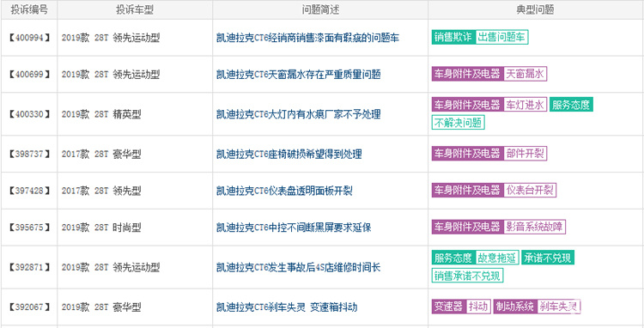The image size is (644, 328).
Task: Open complaint link 发生事故后4S店维修时间长
Action: coord(299,268)
